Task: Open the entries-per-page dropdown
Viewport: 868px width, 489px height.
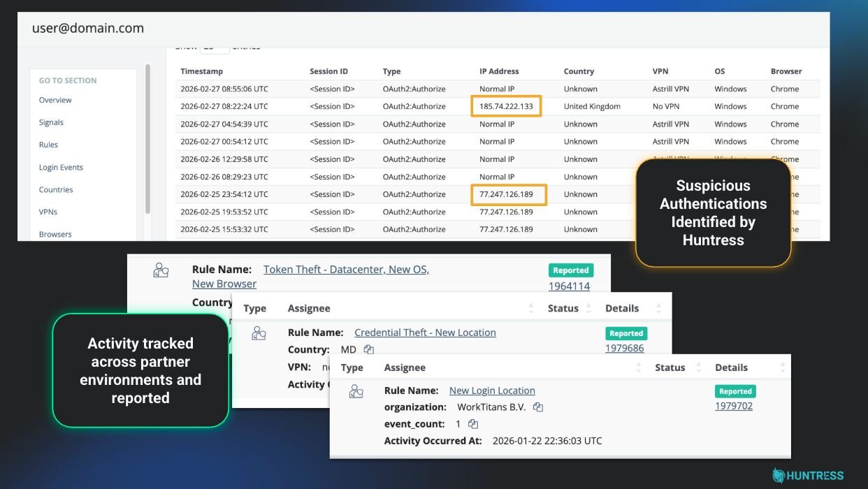Action: [x=214, y=48]
